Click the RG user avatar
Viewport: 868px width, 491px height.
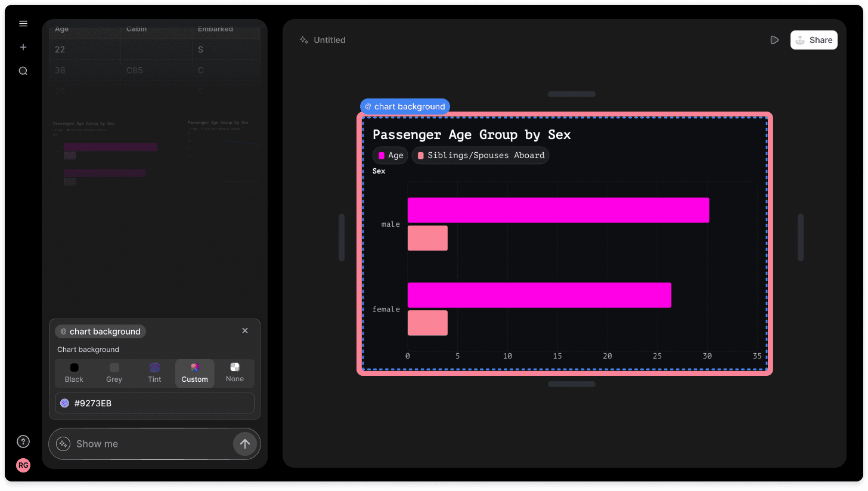[23, 465]
